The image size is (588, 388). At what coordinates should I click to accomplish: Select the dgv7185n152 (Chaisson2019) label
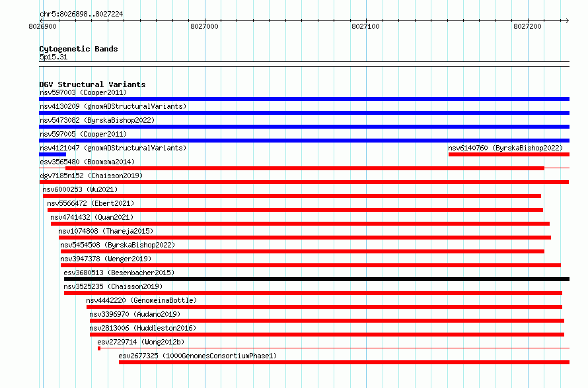pyautogui.click(x=91, y=176)
